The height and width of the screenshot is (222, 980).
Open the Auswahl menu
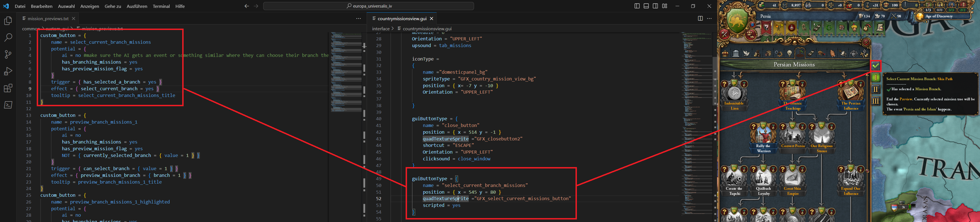pos(66,6)
